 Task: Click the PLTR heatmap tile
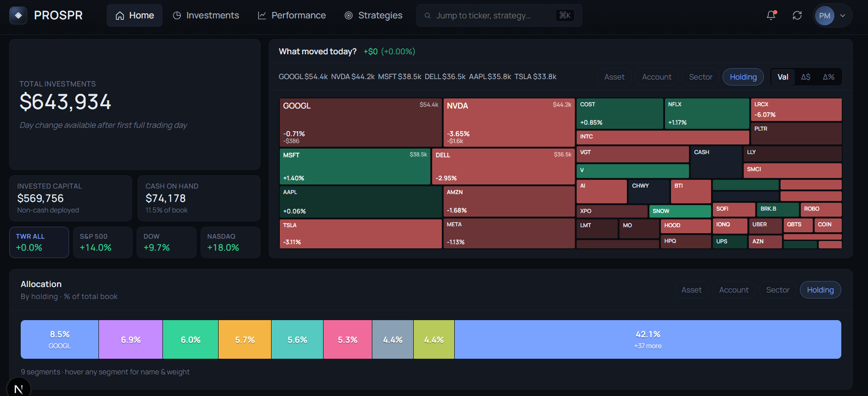click(796, 134)
